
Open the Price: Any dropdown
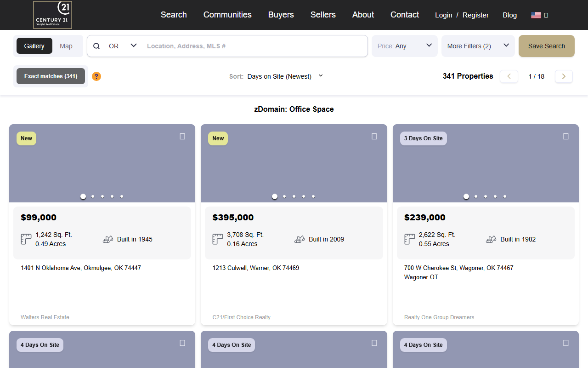(405, 46)
